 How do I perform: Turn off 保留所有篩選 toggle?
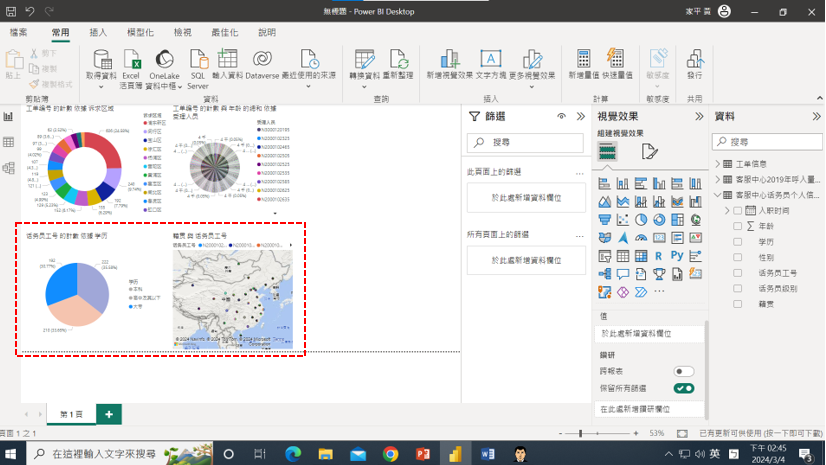(x=683, y=388)
